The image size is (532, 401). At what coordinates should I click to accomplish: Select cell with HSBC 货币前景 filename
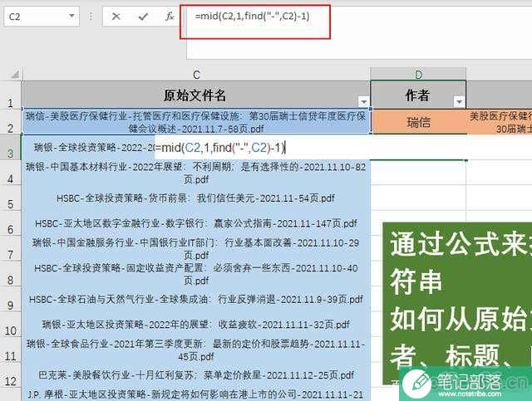(x=196, y=198)
